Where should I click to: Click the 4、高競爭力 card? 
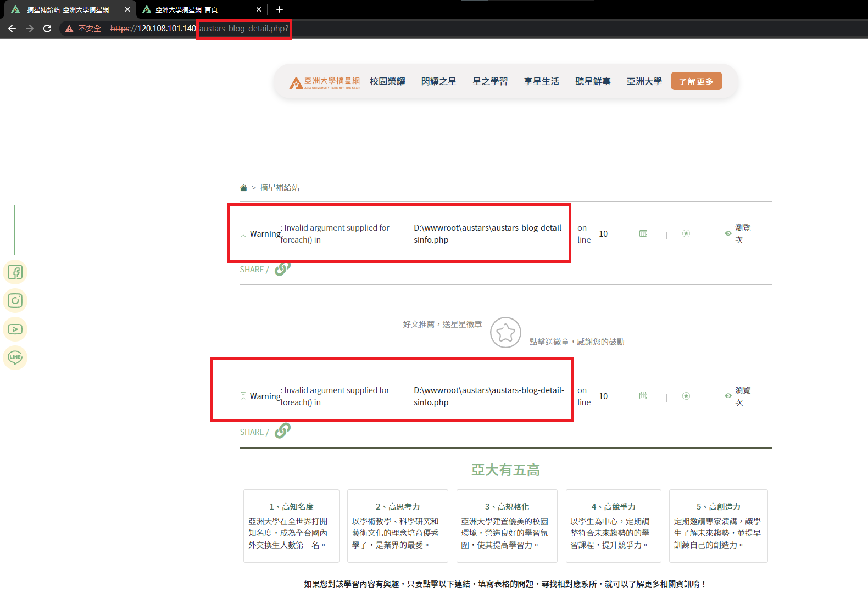pos(614,526)
